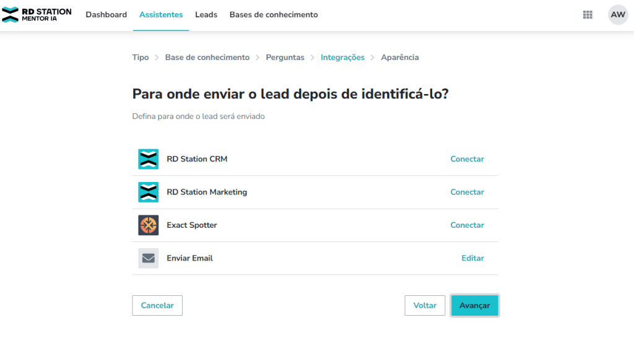Click the RD Station Mentor IA logo
This screenshot has height=364, width=634.
point(37,15)
